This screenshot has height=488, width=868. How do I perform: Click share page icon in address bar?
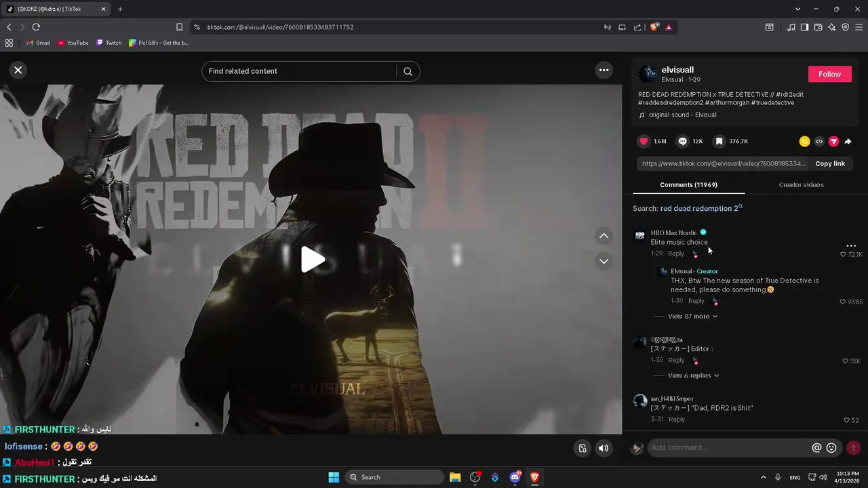[637, 27]
